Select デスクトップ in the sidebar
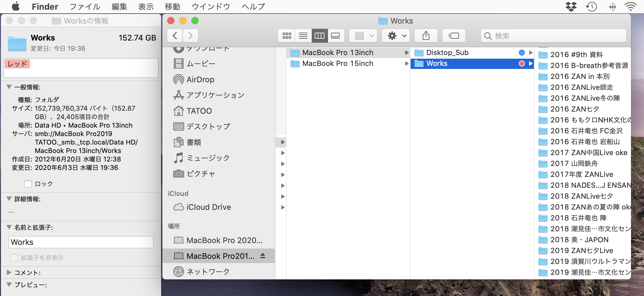Image resolution: width=644 pixels, height=296 pixels. click(219, 126)
